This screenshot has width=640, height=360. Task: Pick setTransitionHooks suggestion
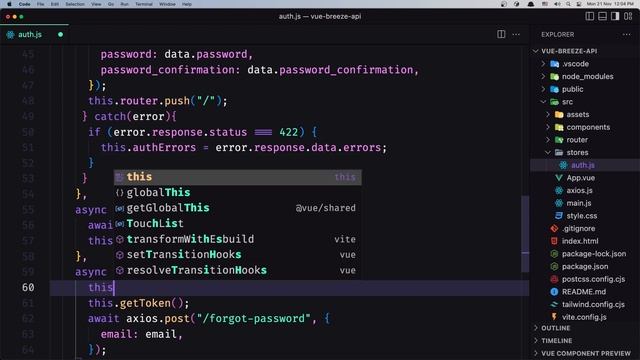[238, 254]
